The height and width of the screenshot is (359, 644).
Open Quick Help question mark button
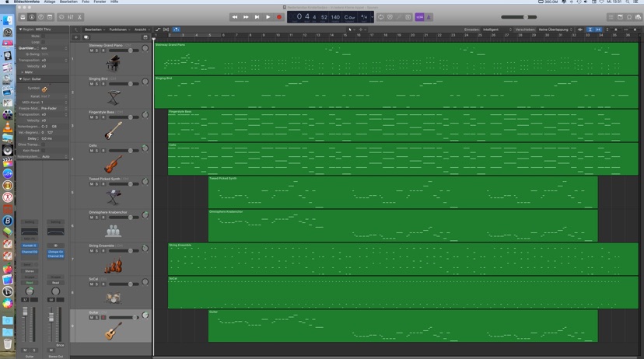click(40, 17)
